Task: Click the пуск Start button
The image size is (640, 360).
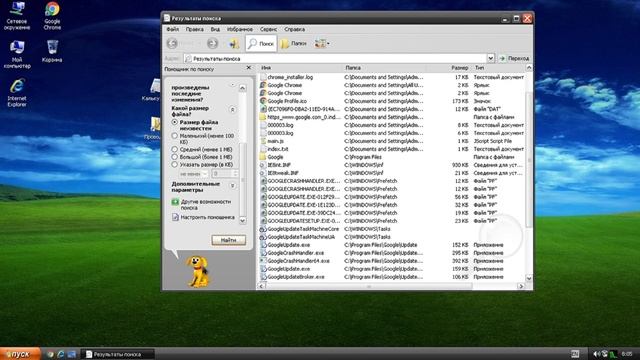Action: coord(20,354)
